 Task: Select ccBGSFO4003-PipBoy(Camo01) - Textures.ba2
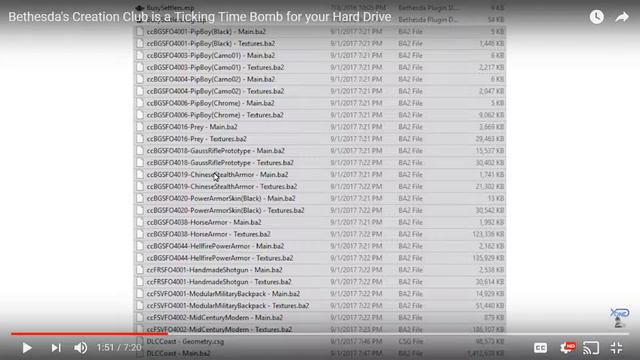click(215, 67)
